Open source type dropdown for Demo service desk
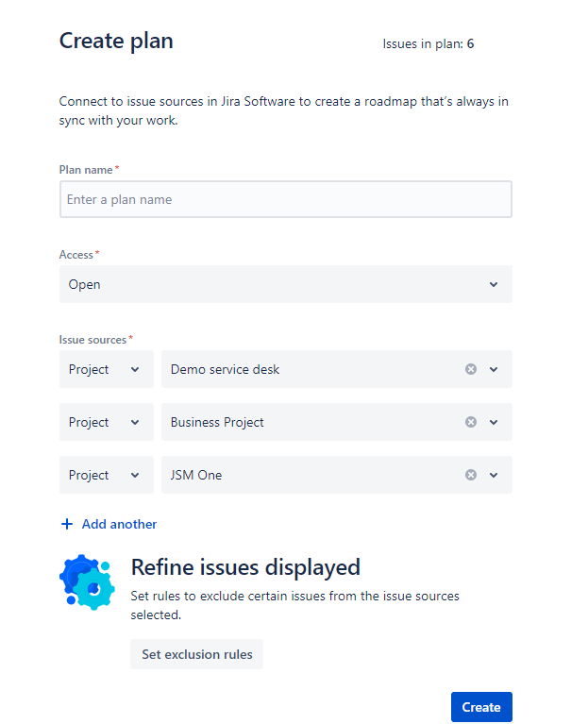The height and width of the screenshot is (724, 588). pyautogui.click(x=107, y=369)
